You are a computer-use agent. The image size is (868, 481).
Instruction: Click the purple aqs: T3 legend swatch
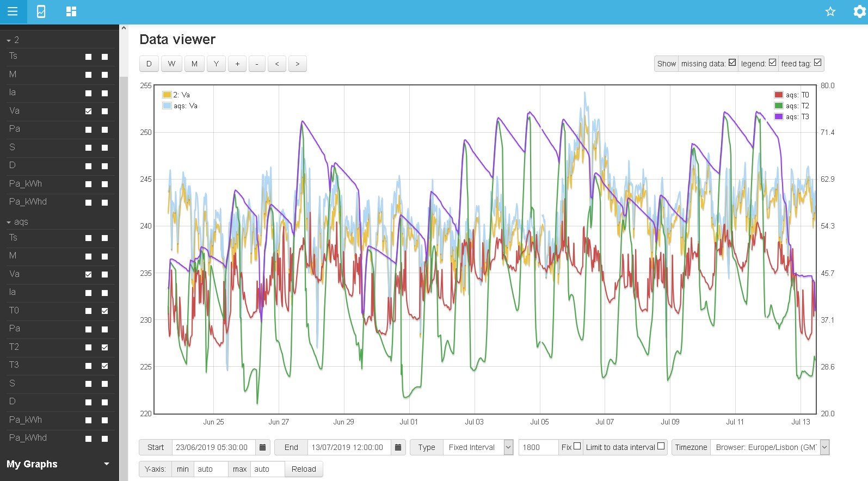point(779,116)
